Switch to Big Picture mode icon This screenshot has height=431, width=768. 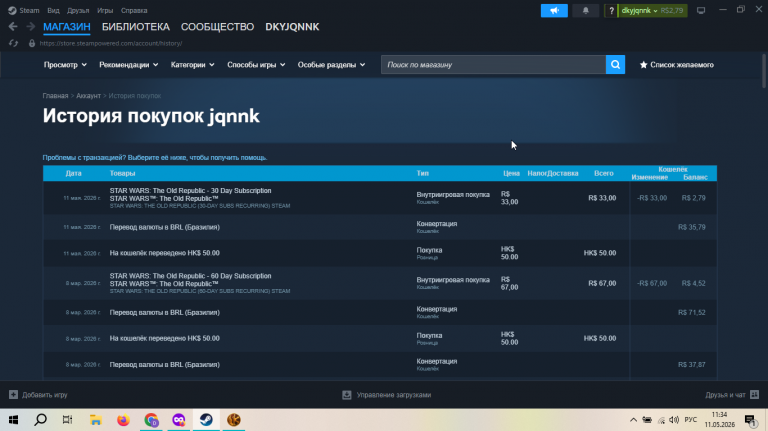pos(701,10)
